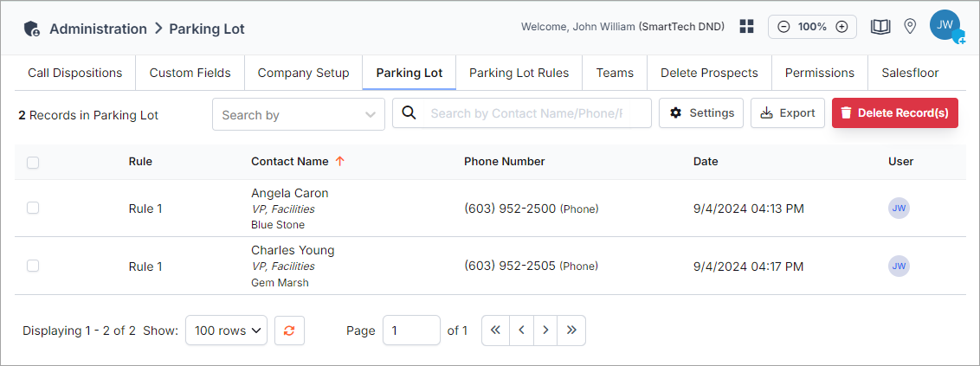980x366 pixels.
Task: Zoom in with the plus icon
Action: (x=841, y=27)
